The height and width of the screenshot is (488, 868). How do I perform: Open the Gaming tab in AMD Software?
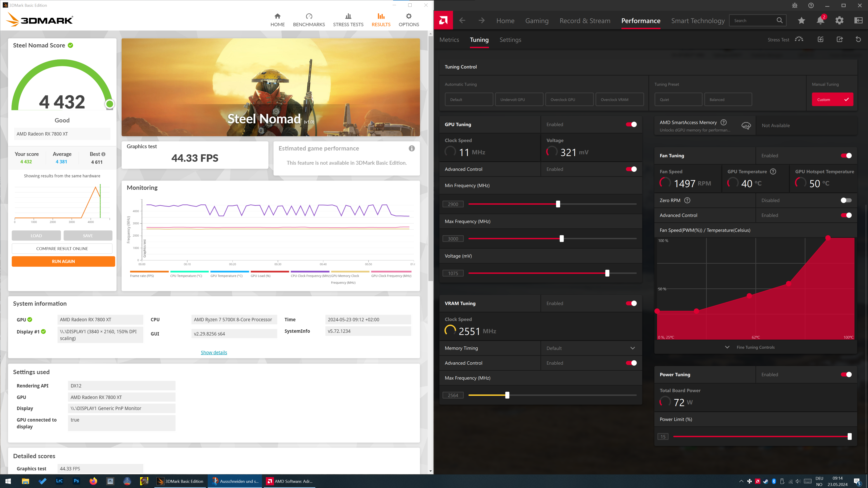[x=537, y=21]
